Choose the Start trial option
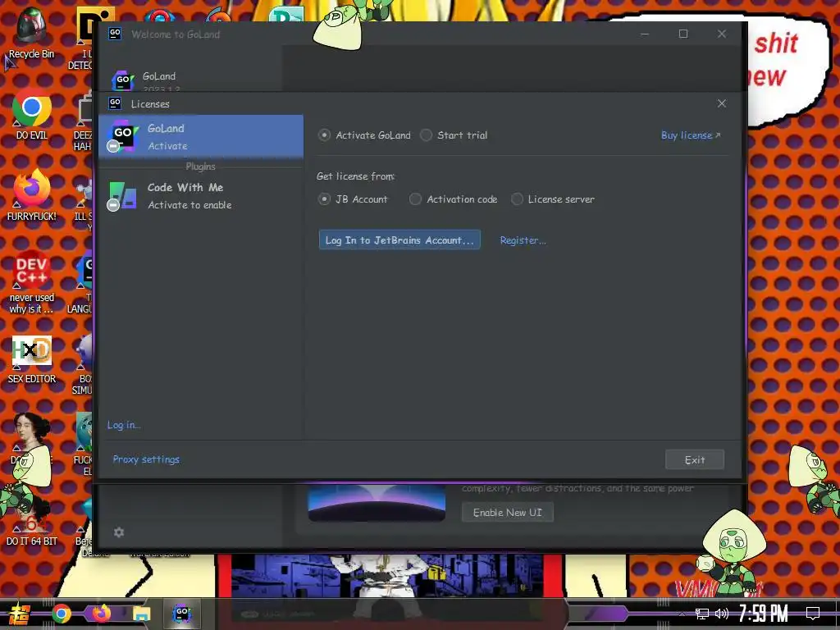 pos(426,135)
